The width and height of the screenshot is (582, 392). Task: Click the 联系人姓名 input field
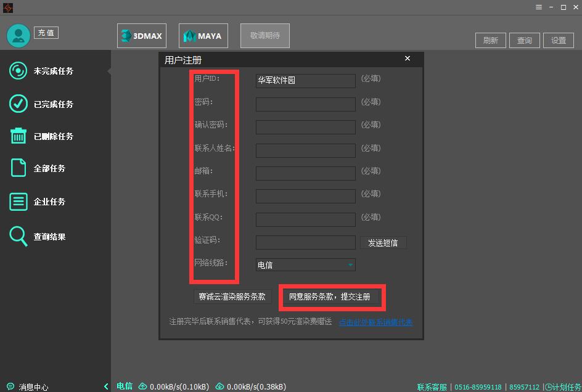[x=305, y=150]
